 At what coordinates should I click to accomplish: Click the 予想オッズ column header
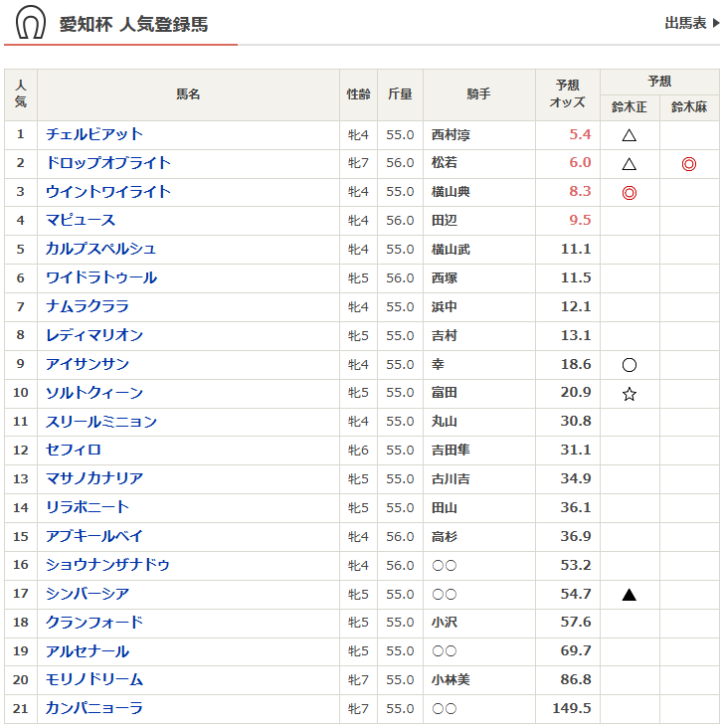tap(570, 94)
